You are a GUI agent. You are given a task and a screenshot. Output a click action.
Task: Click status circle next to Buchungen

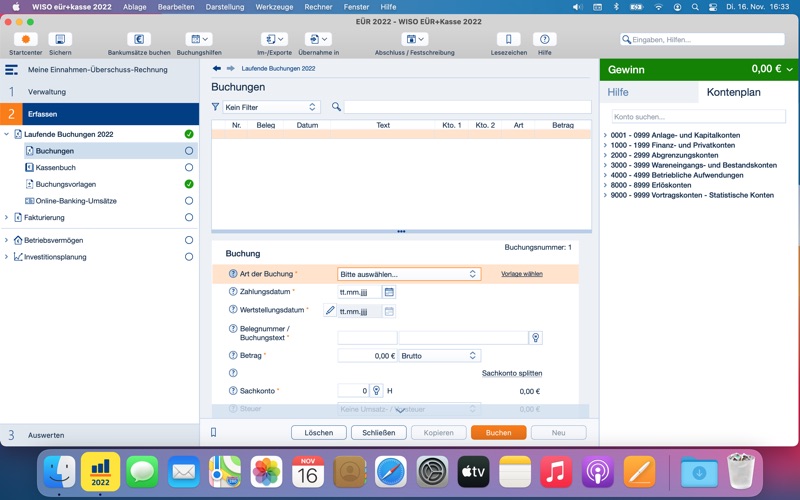tap(189, 151)
